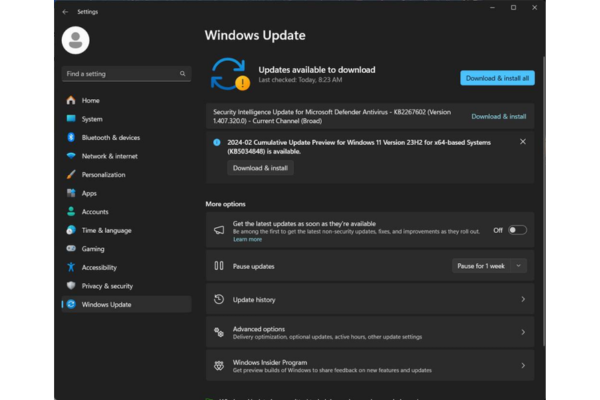Click the Apps icon in the sidebar
This screenshot has width=600, height=400.
(71, 193)
